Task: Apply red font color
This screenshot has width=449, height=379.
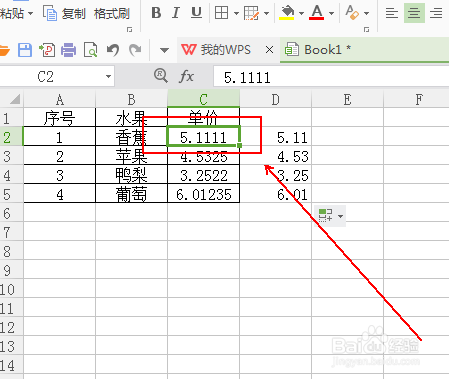Action: pyautogui.click(x=317, y=13)
